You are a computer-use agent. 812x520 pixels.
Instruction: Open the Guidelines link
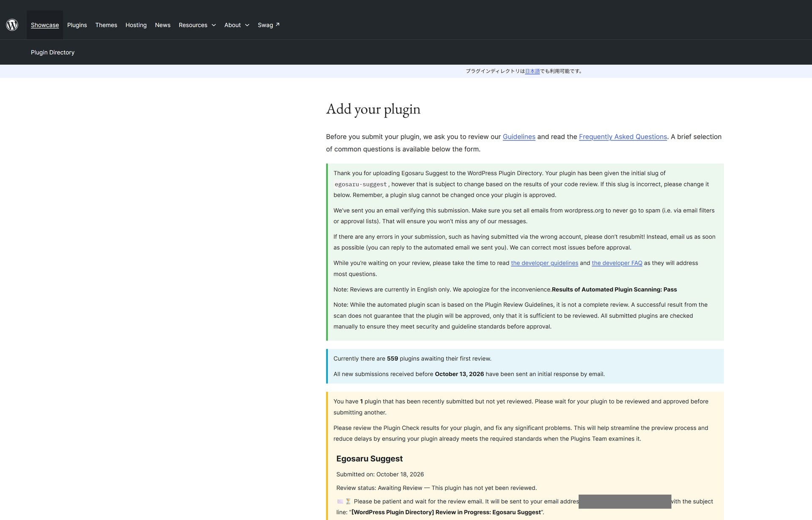coord(519,137)
